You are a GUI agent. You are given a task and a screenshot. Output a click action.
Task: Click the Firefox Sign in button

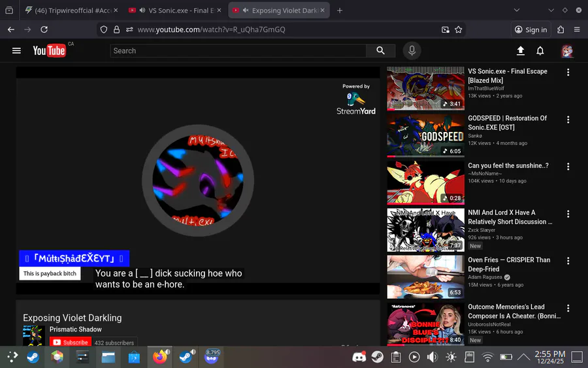click(x=531, y=29)
